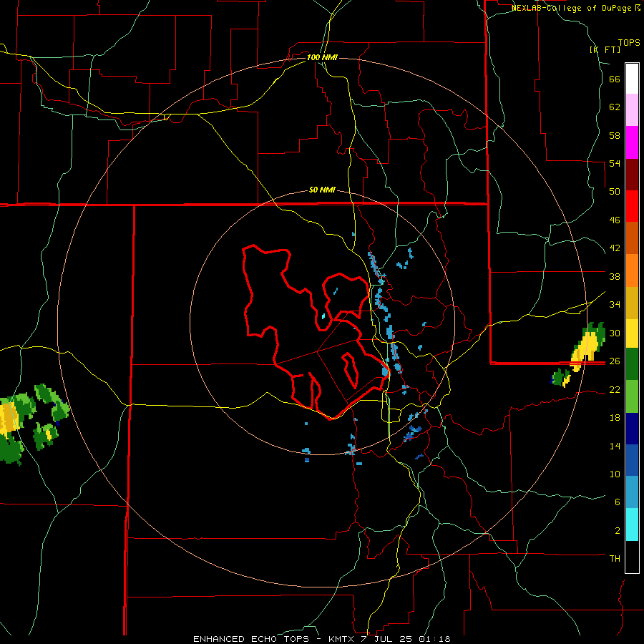Click the "22" scale value
The width and height of the screenshot is (644, 644).
tap(615, 389)
